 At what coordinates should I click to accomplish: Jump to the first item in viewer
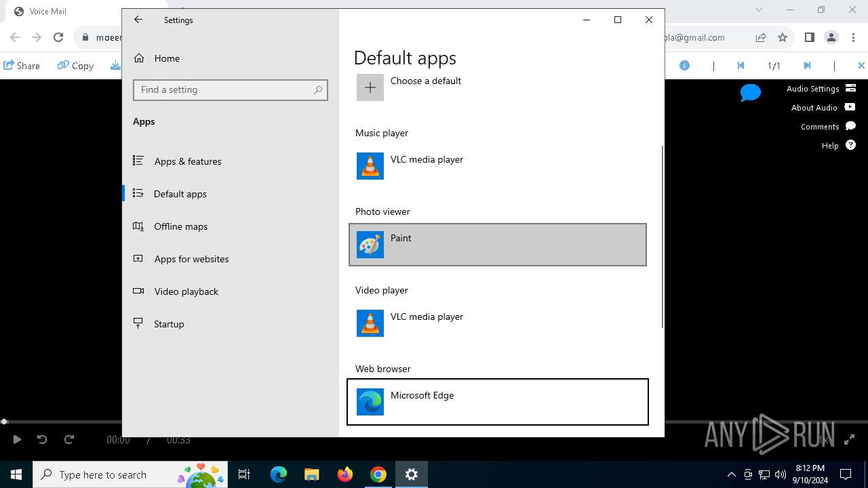click(741, 66)
